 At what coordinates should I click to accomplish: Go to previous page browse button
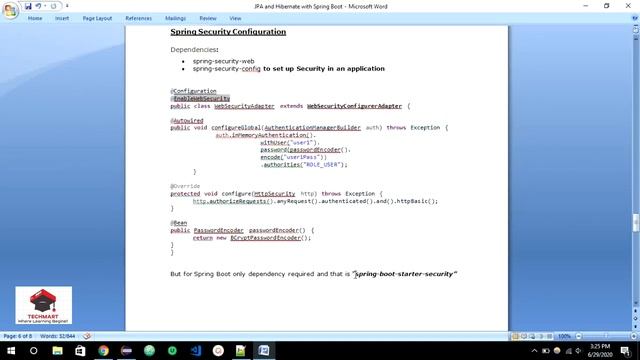pyautogui.click(x=636, y=311)
